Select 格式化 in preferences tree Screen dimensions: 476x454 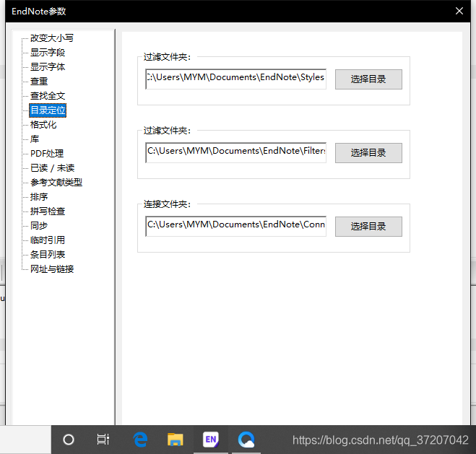pyautogui.click(x=43, y=125)
